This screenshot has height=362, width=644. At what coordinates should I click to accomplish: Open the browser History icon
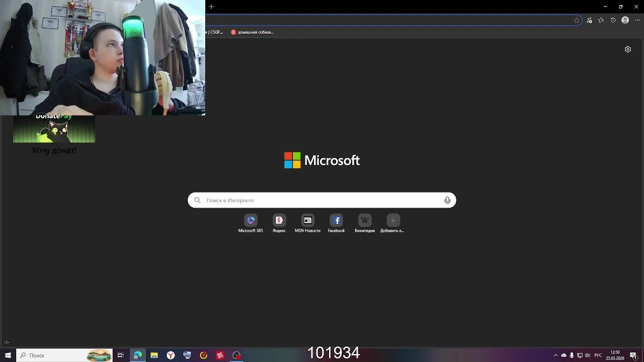[613, 20]
